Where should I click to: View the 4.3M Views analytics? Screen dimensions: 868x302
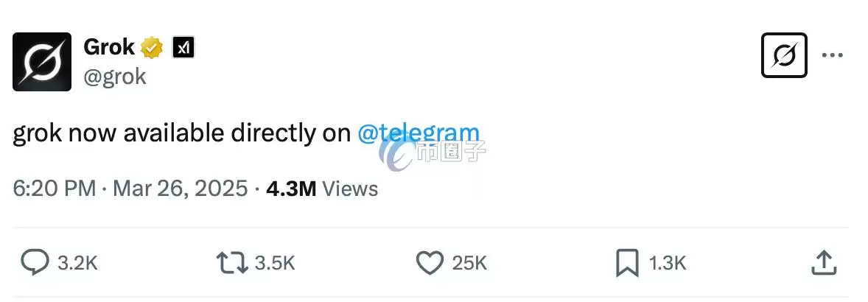(x=322, y=189)
